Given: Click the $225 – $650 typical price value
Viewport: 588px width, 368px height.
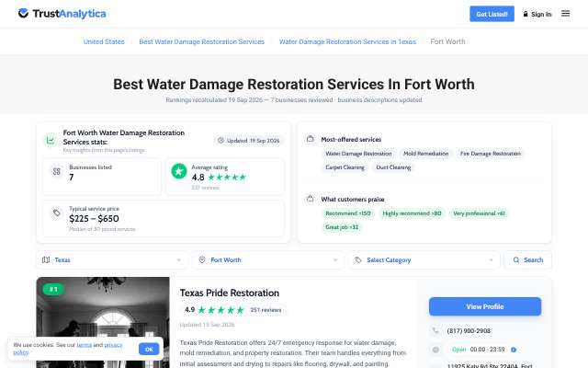Looking at the screenshot, I should point(94,219).
